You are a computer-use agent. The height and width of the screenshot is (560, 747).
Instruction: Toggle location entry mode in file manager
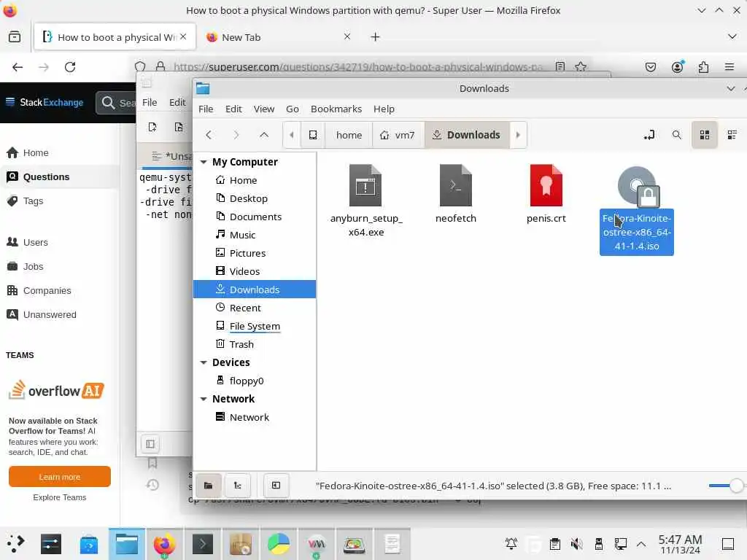pos(649,135)
